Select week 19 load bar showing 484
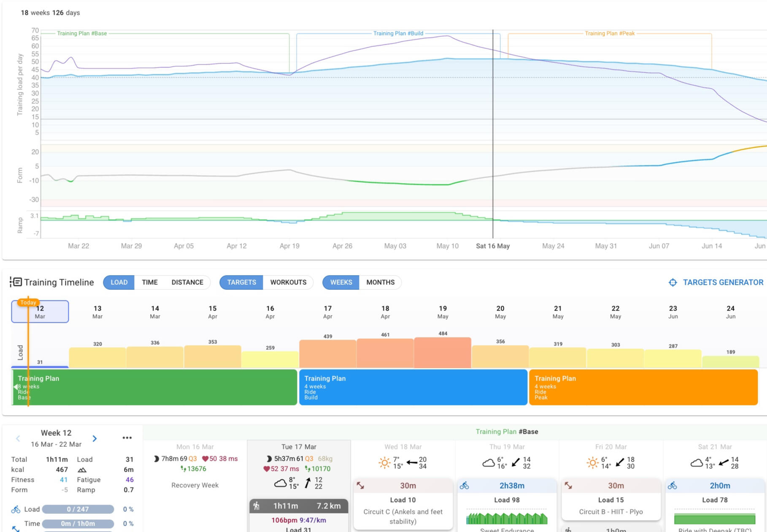The height and width of the screenshot is (532, 767). tap(442, 352)
